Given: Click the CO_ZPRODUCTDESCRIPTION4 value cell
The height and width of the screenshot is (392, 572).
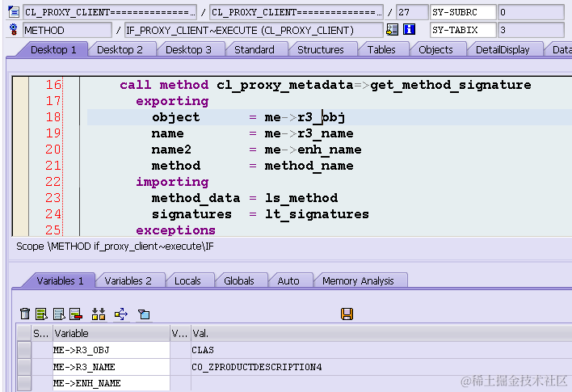Looking at the screenshot, I should (x=381, y=366).
